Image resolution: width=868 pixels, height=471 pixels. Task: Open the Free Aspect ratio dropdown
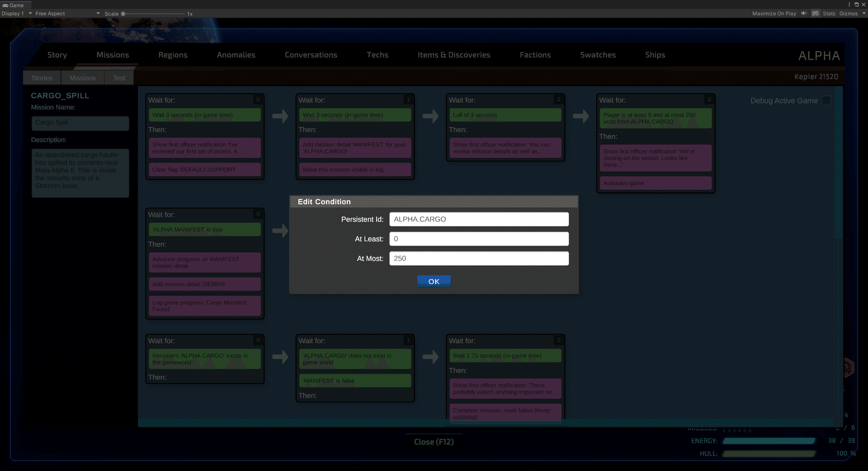68,14
